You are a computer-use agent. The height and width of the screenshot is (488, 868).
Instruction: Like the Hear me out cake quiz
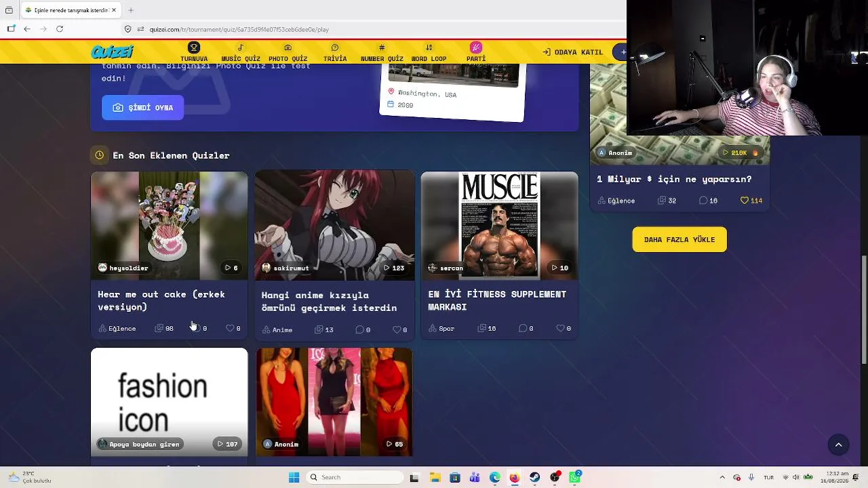tap(233, 328)
